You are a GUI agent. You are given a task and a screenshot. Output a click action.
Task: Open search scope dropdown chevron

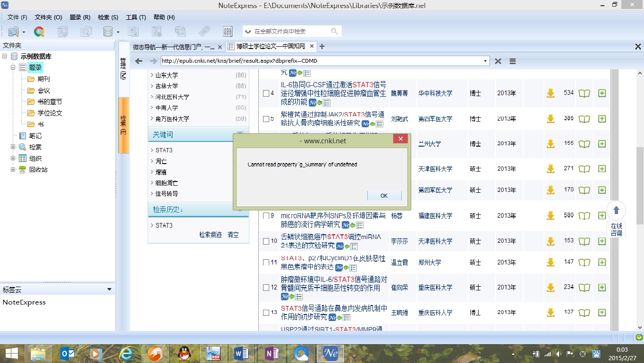[248, 32]
